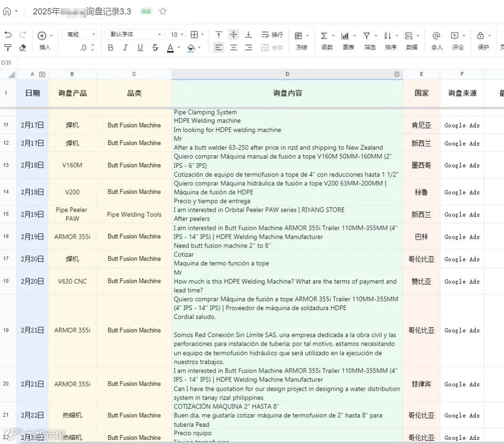Click the 菲律宾 country cell
Screen dimensions: 504x444
[x=421, y=384]
